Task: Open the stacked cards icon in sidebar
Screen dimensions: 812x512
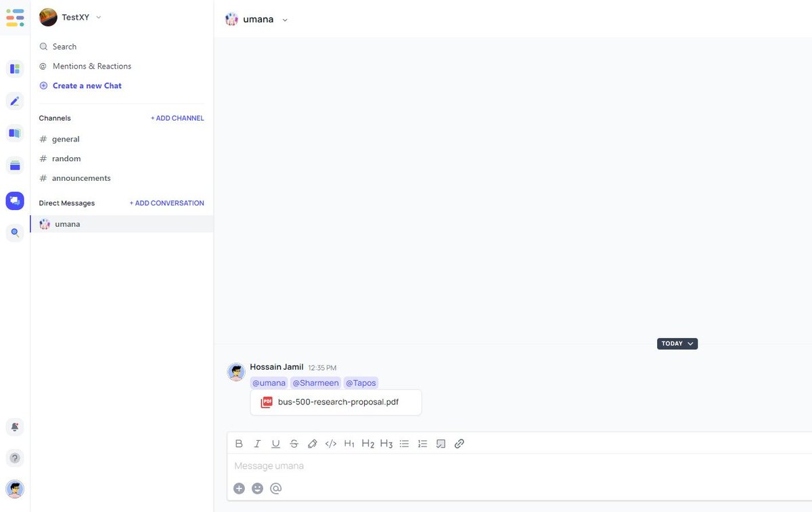Action: (15, 165)
